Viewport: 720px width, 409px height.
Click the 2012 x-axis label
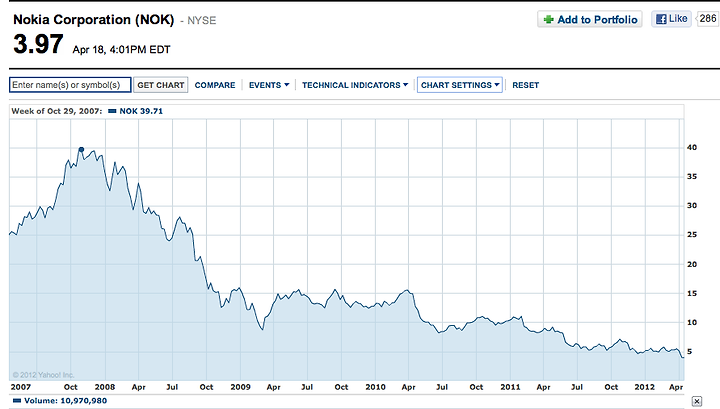point(644,387)
